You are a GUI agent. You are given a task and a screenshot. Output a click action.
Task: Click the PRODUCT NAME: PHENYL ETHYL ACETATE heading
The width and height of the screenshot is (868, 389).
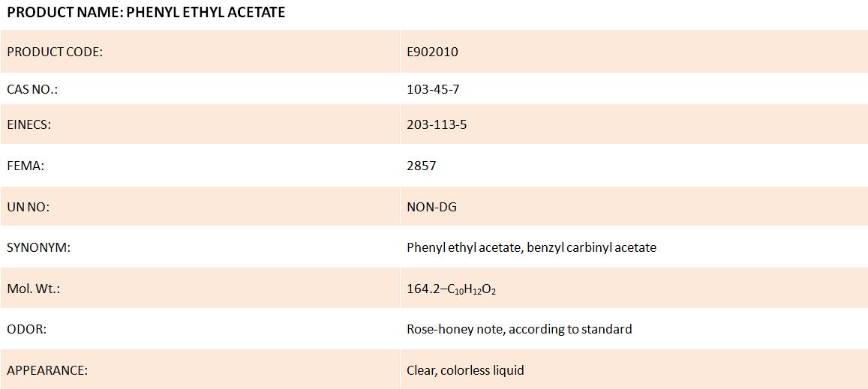click(x=146, y=13)
